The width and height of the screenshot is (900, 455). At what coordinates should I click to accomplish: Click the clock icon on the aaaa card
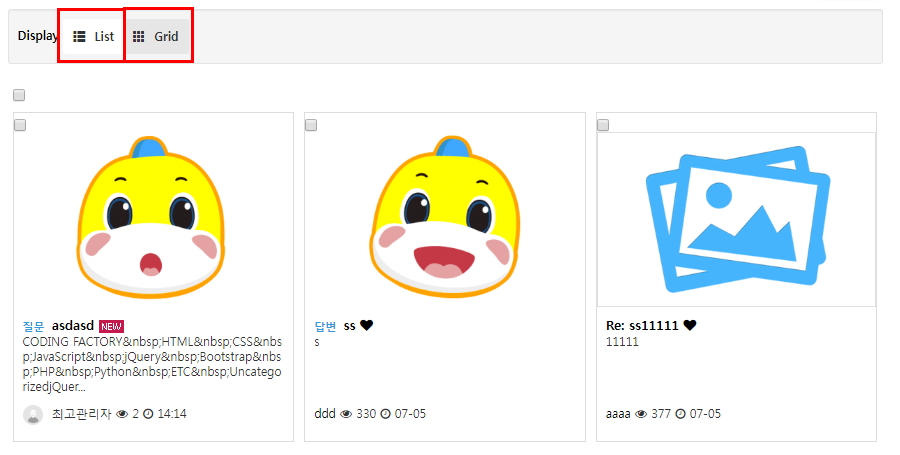[x=681, y=414]
